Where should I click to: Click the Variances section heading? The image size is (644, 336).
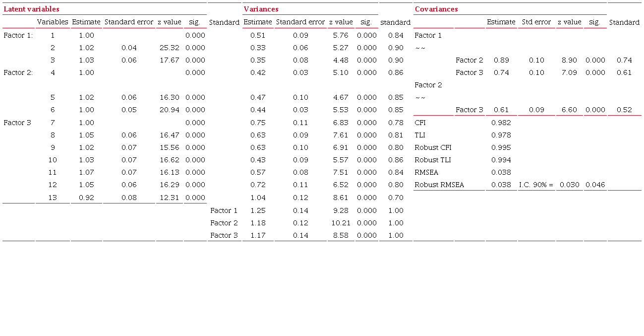(x=261, y=9)
